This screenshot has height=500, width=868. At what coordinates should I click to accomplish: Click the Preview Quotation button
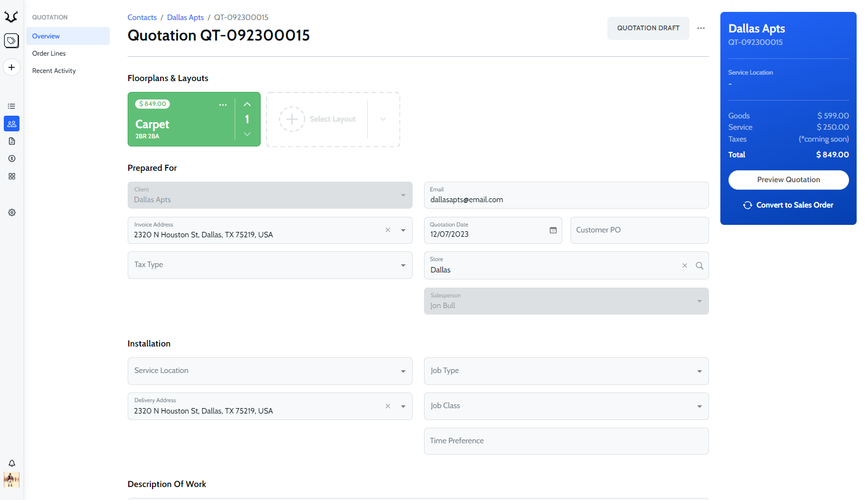click(788, 180)
